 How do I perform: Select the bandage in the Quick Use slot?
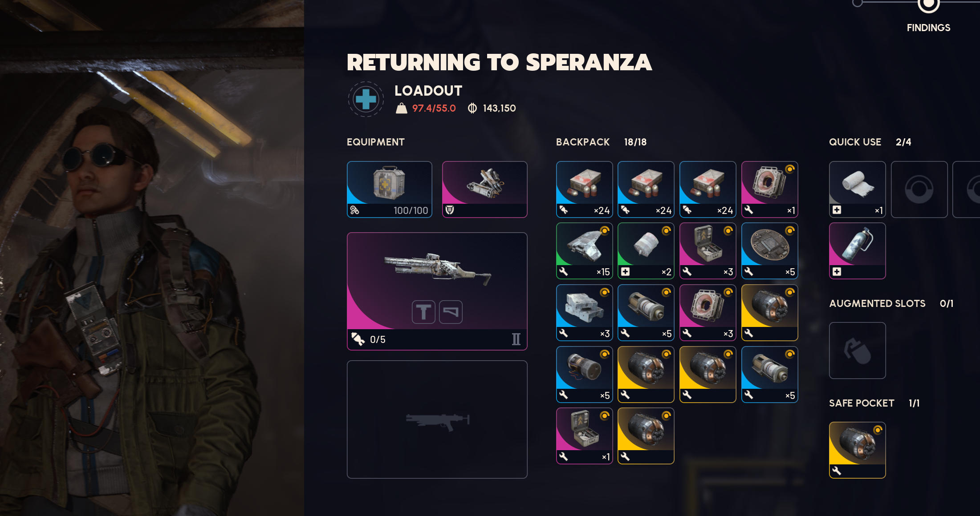coord(857,189)
